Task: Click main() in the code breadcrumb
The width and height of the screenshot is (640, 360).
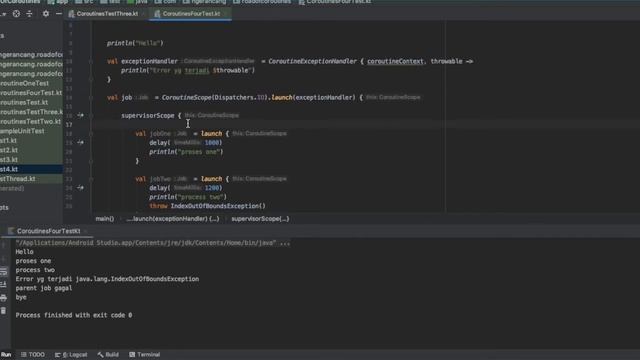Action: 104,219
